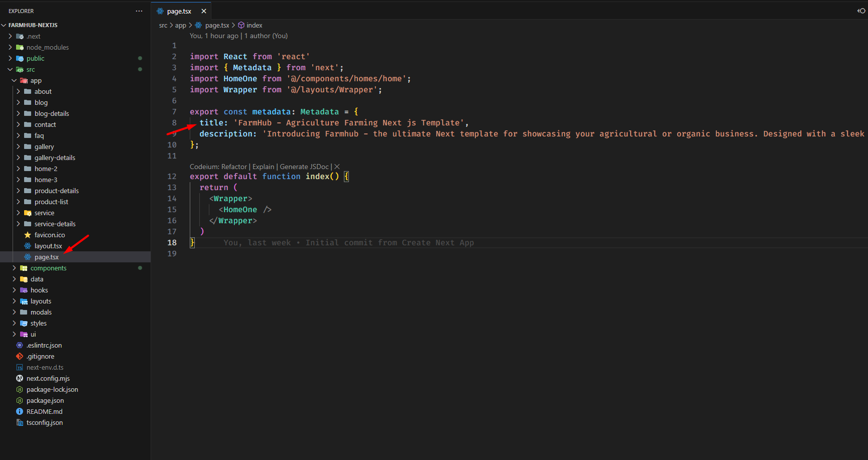Screen dimensions: 868x460
Task: Click the tsconfig.json file icon
Action: pos(20,422)
